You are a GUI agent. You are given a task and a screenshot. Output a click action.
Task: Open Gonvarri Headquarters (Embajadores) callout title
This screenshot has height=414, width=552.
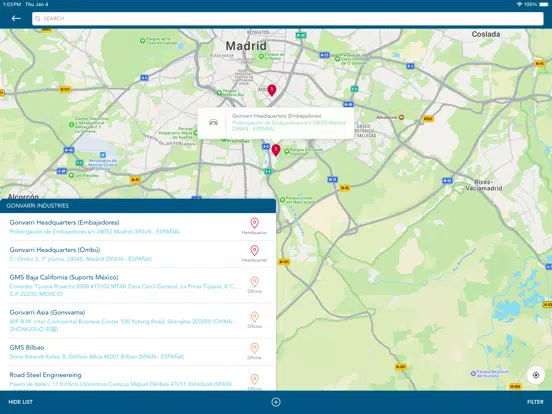click(x=277, y=116)
